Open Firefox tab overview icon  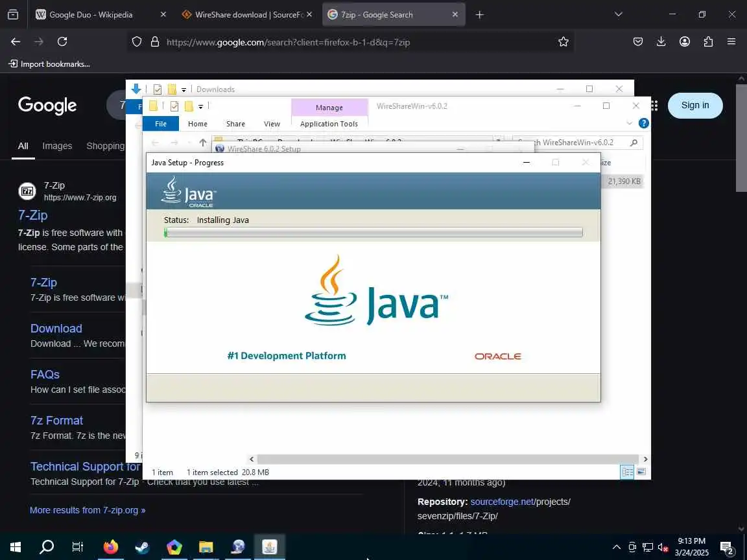click(x=13, y=14)
